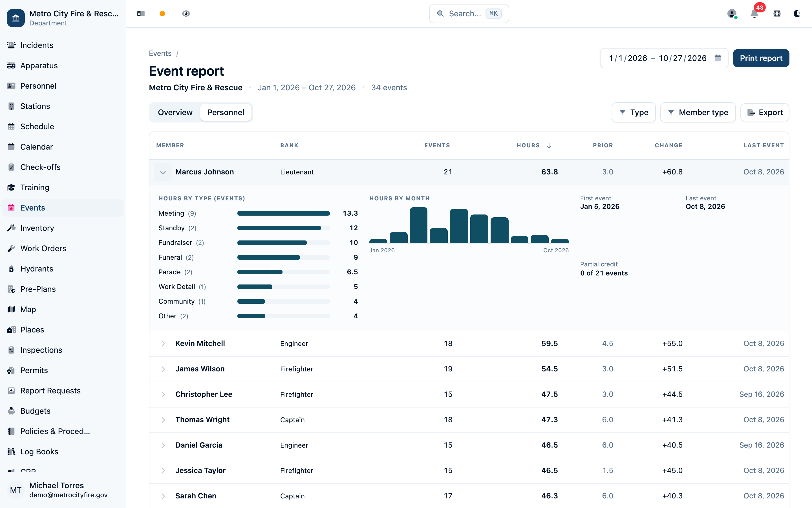This screenshot has width=812, height=508.
Task: Open Pre-Plans in the sidebar
Action: [x=63, y=289]
